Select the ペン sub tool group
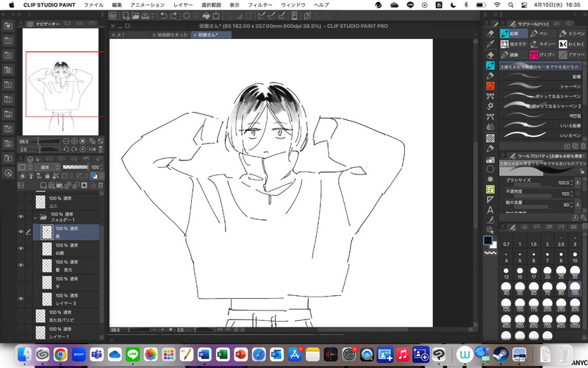Screen dimensions: 588x368 click(x=542, y=33)
